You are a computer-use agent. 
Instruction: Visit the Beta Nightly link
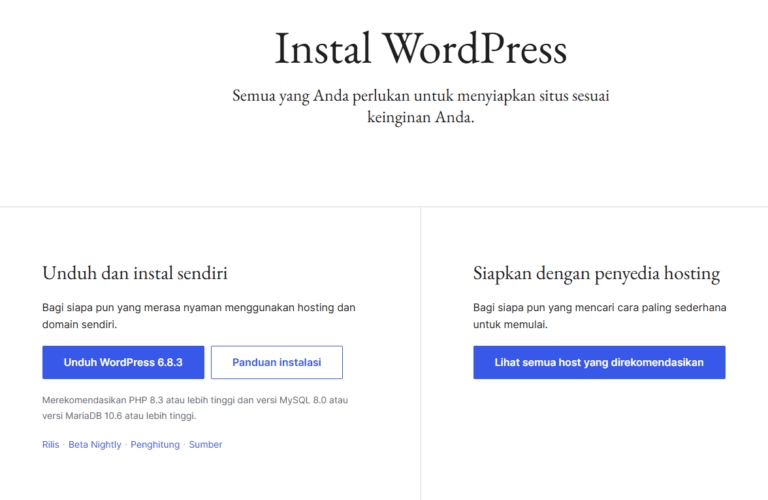click(x=95, y=445)
